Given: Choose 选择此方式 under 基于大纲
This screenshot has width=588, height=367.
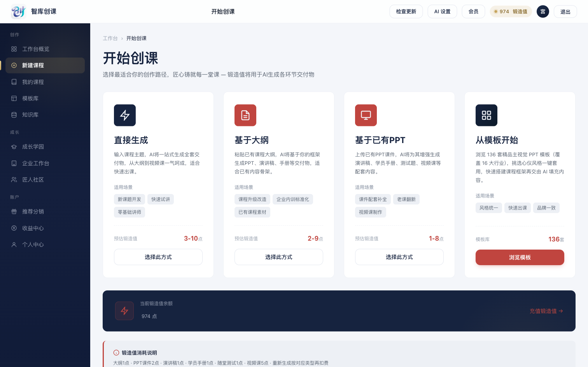Looking at the screenshot, I should [x=279, y=257].
